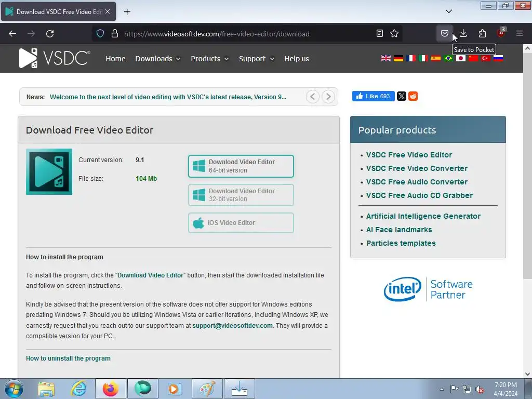
Task: Open the extensions puzzle icon
Action: click(x=482, y=34)
